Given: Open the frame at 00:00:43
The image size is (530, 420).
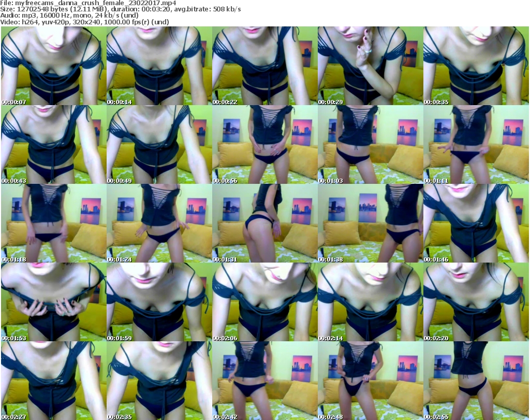Looking at the screenshot, I should [x=54, y=144].
